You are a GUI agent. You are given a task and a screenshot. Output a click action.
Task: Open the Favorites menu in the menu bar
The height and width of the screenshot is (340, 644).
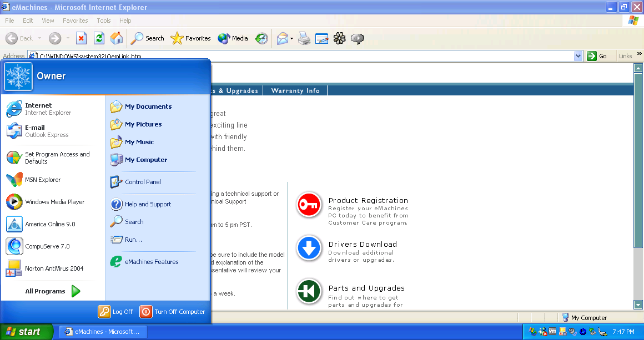point(75,21)
